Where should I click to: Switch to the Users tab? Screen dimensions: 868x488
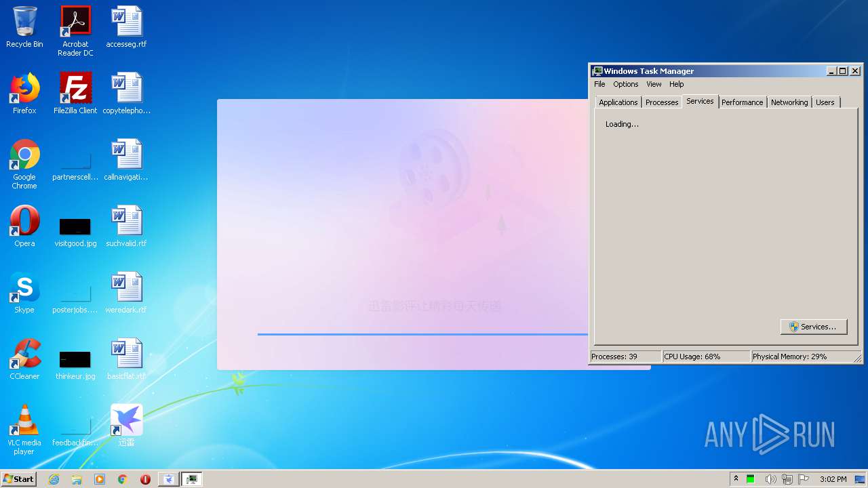click(x=825, y=102)
